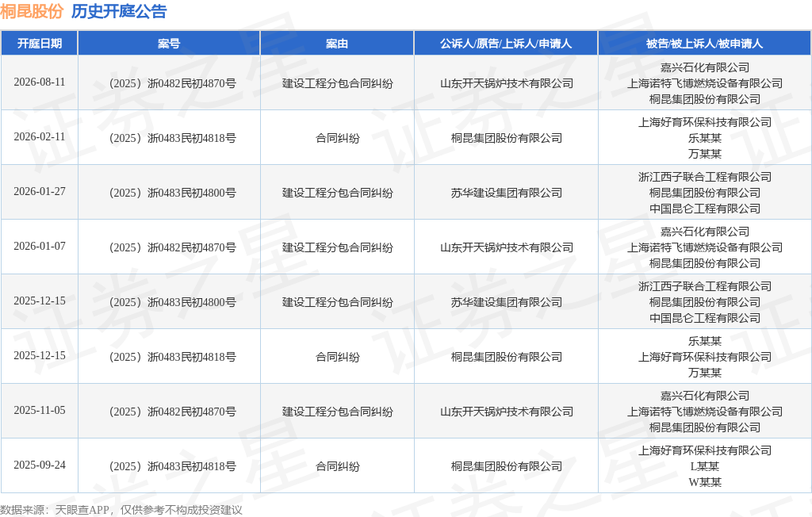This screenshot has width=812, height=517.
Task: Click the 案由 column header
Action: [x=337, y=44]
